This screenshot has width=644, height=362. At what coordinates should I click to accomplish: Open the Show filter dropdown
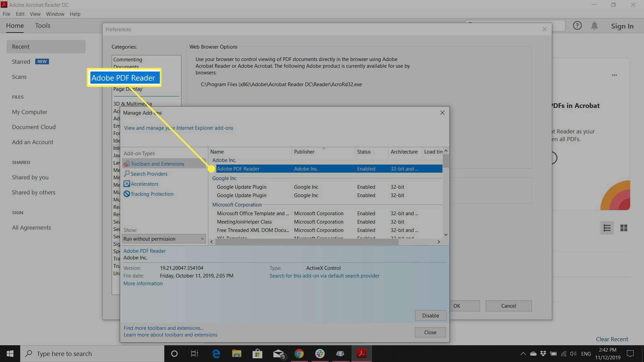point(164,239)
